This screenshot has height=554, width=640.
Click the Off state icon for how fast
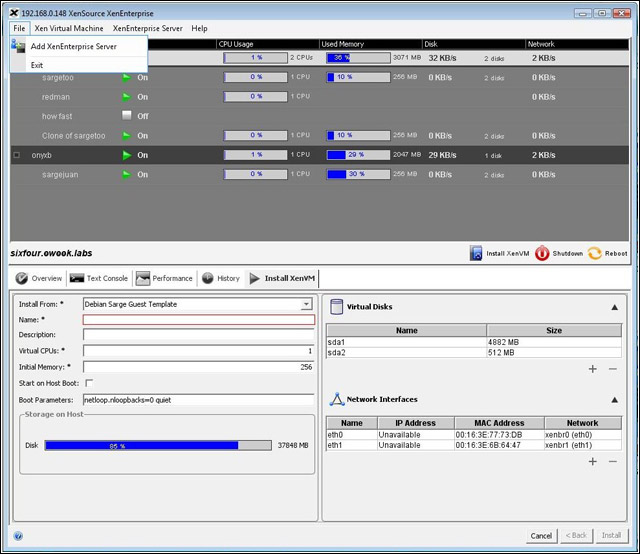pyautogui.click(x=127, y=116)
